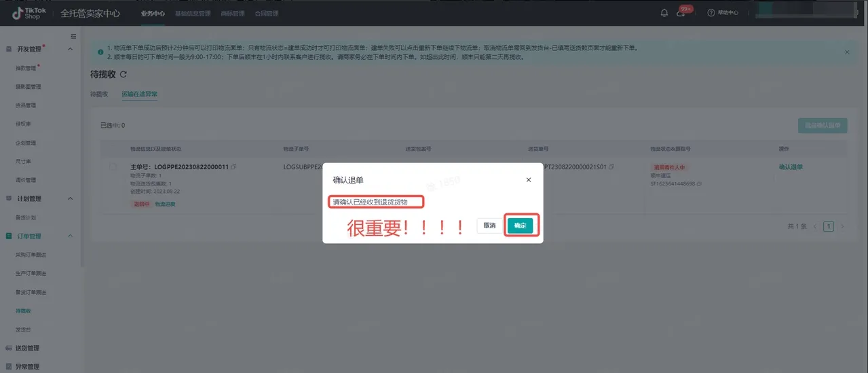Screen dimensions: 868x373
Task: Collapse the 订单管理 section
Action: pos(71,236)
